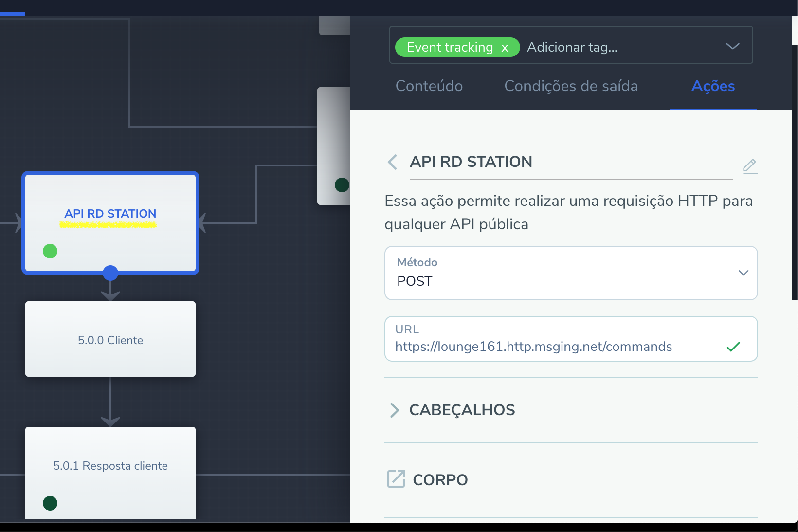Click the URL input field
Image resolution: width=798 pixels, height=532 pixels.
[x=571, y=339]
